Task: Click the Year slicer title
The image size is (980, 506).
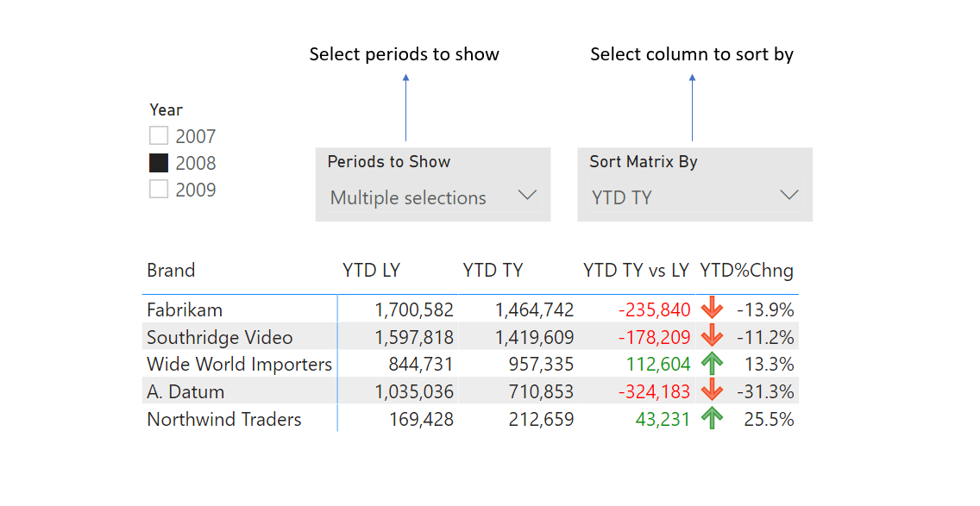Action: pos(166,110)
